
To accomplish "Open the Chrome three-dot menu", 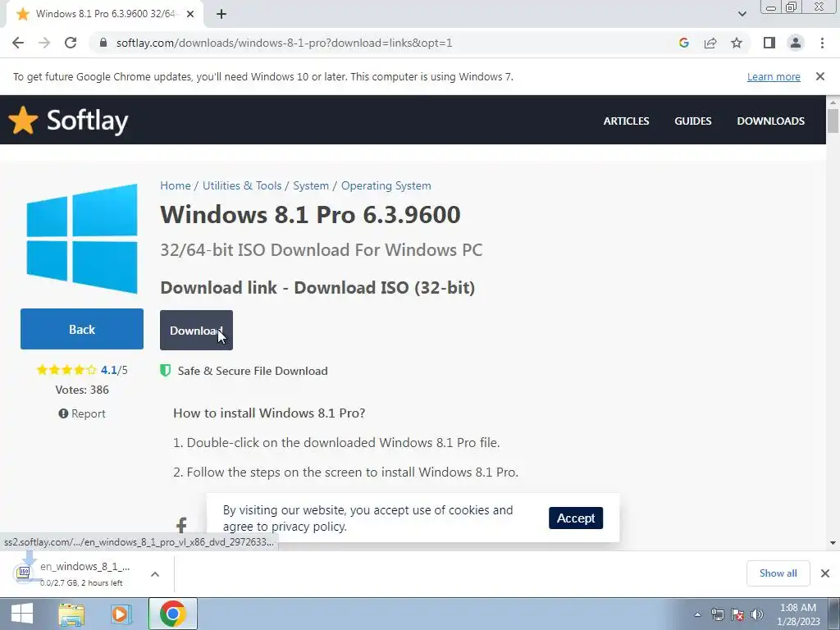I will coord(822,43).
